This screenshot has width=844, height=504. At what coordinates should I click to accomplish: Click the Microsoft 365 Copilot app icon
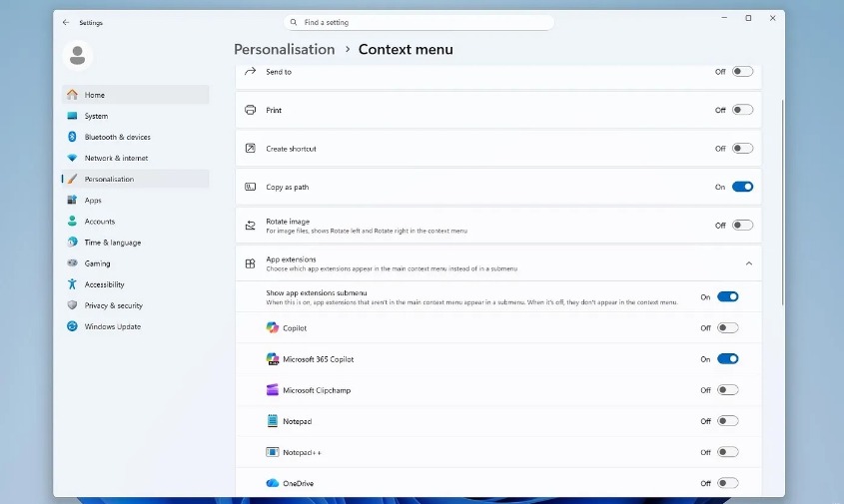point(273,358)
